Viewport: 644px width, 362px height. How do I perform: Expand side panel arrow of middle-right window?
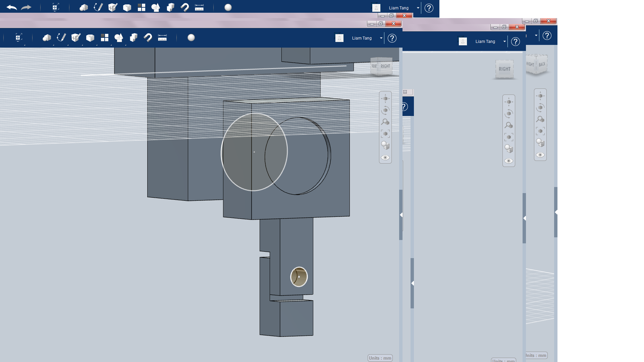524,218
